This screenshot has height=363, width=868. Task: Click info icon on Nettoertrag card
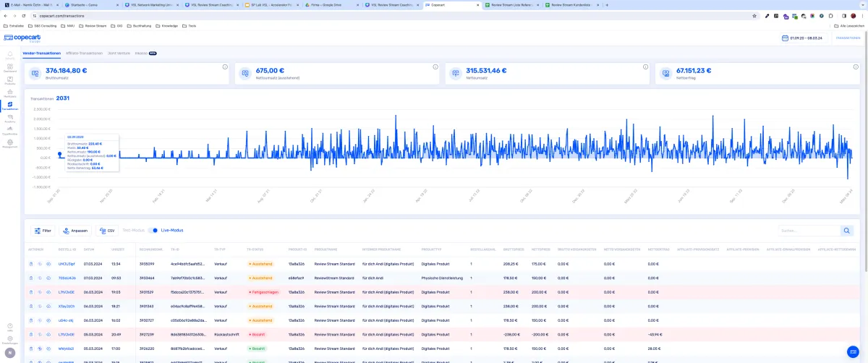pyautogui.click(x=856, y=67)
